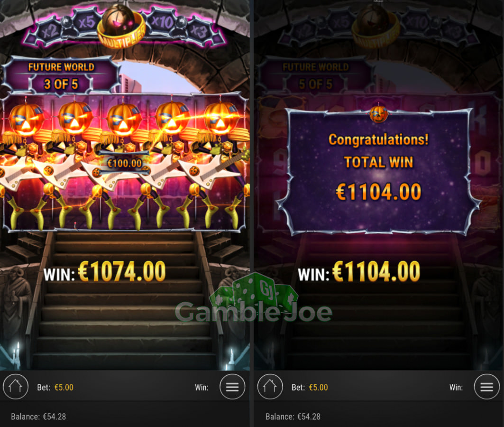504x427 pixels.
Task: Click the pumpkin icon atop the win dialog
Action: pyautogui.click(x=379, y=113)
